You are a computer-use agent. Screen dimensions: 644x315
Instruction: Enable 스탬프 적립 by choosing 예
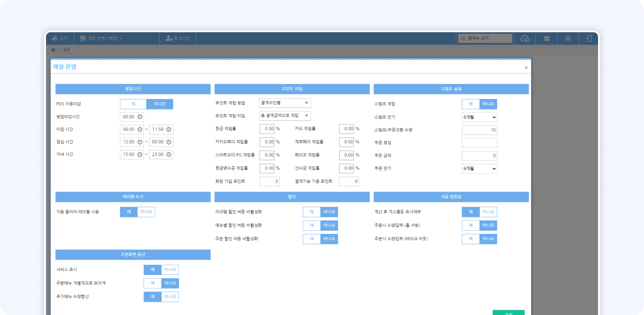[471, 104]
